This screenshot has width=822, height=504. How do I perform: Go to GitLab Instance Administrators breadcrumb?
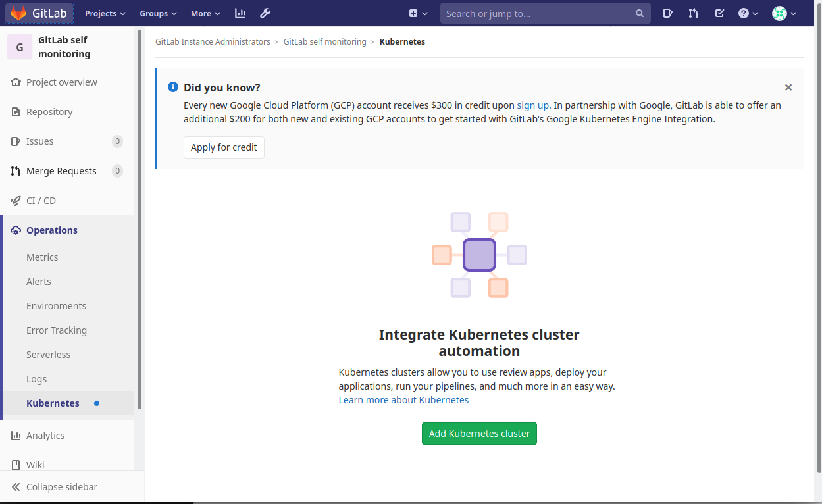coord(213,42)
